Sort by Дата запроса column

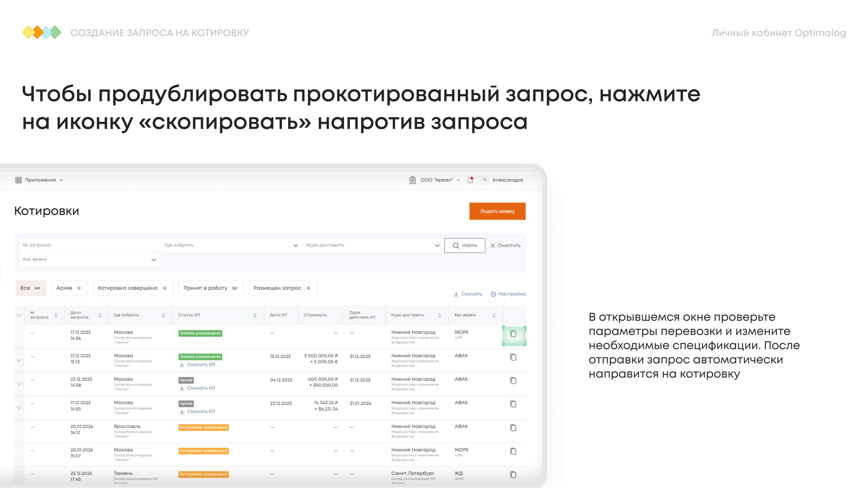click(x=100, y=315)
